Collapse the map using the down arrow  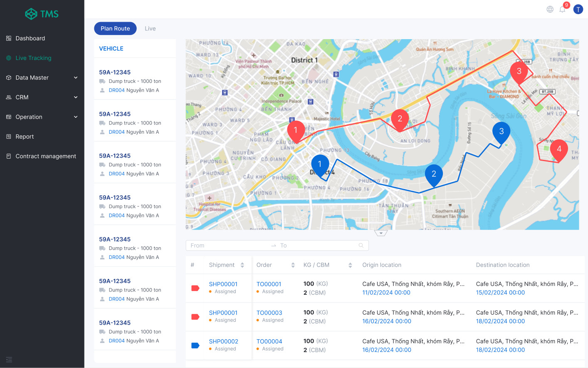[x=381, y=233]
